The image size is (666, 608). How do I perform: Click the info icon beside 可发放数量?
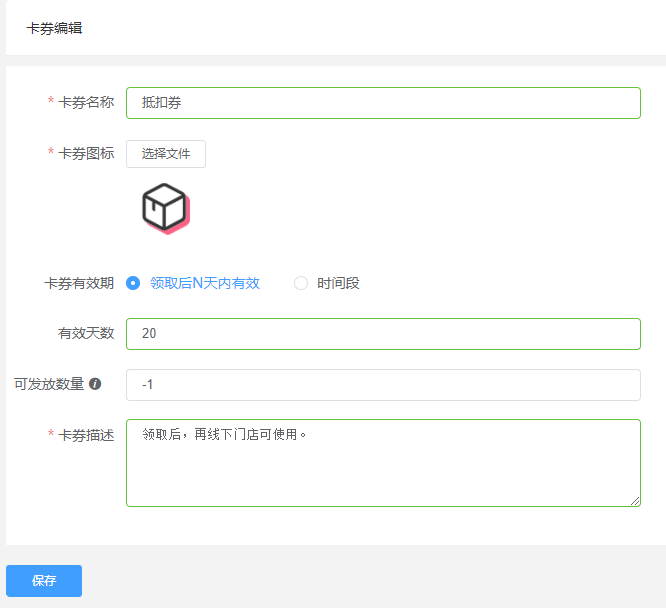pos(95,384)
